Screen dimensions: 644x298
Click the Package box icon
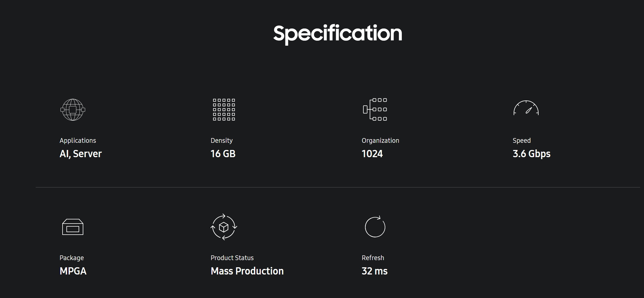[x=73, y=227]
